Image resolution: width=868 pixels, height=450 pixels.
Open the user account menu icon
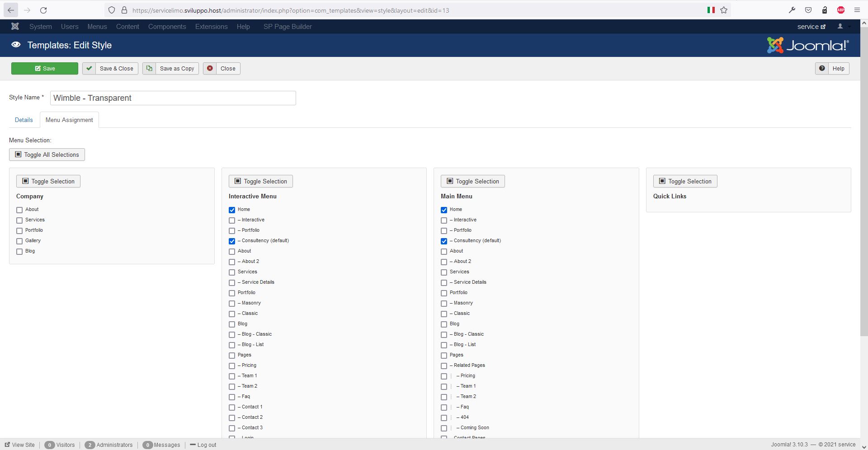840,27
